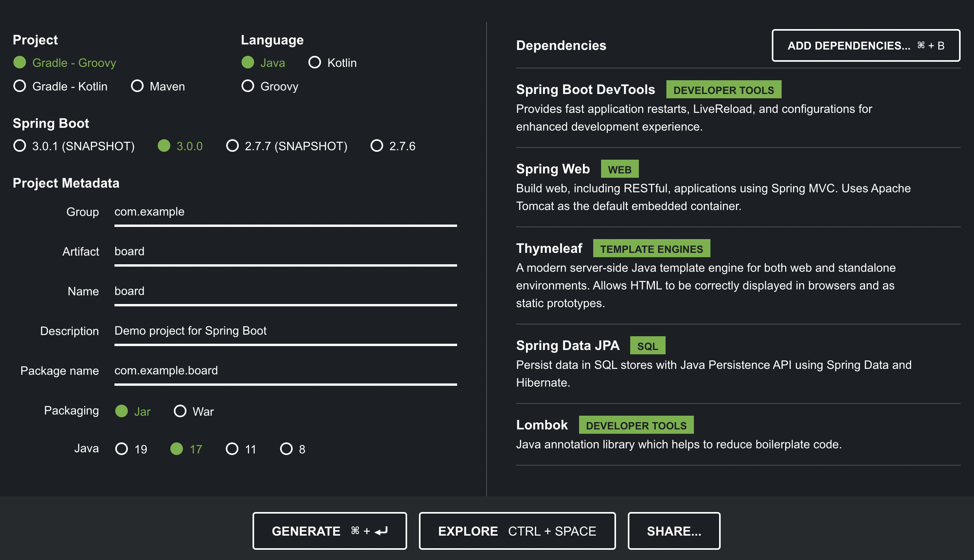Open the Add Dependencies dialog
Image resolution: width=974 pixels, height=560 pixels.
click(x=865, y=46)
